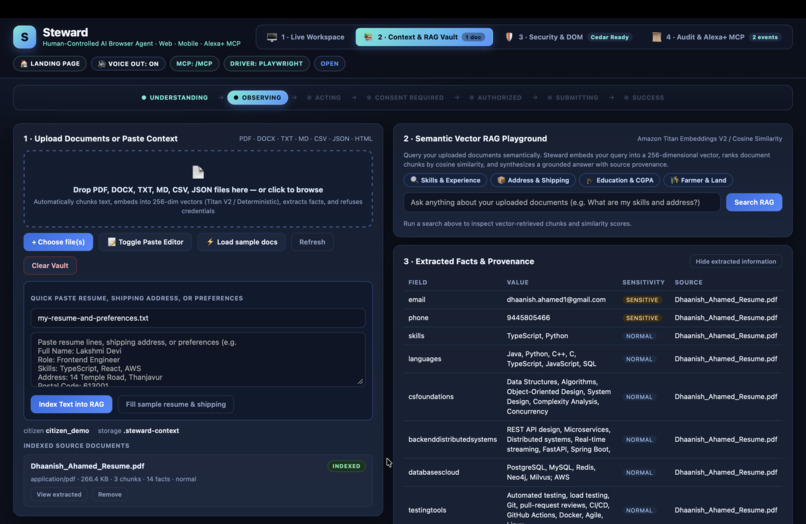Click the SOURCE column header
This screenshot has width=806, height=524.
tap(688, 282)
